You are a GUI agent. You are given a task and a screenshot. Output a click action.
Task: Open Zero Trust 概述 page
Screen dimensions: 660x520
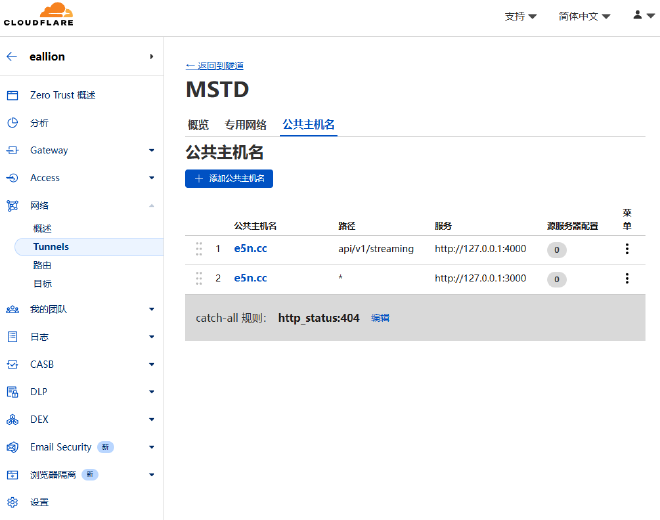click(x=63, y=96)
